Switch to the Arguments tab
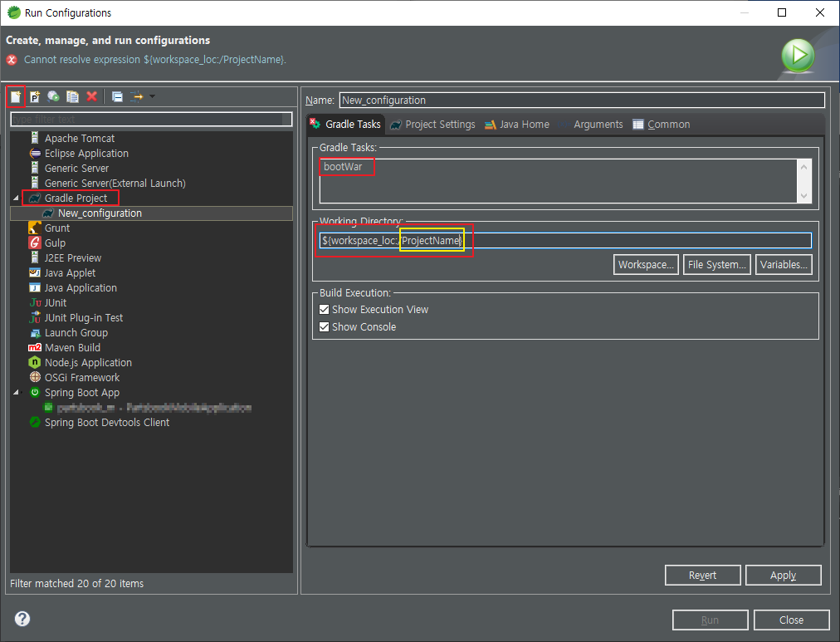The height and width of the screenshot is (642, 840). pyautogui.click(x=591, y=125)
